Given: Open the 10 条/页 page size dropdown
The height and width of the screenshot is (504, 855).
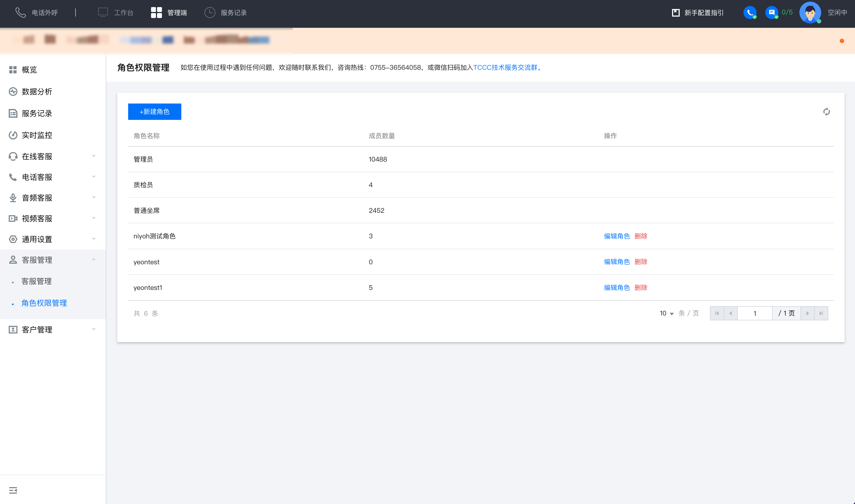Looking at the screenshot, I should pos(667,313).
